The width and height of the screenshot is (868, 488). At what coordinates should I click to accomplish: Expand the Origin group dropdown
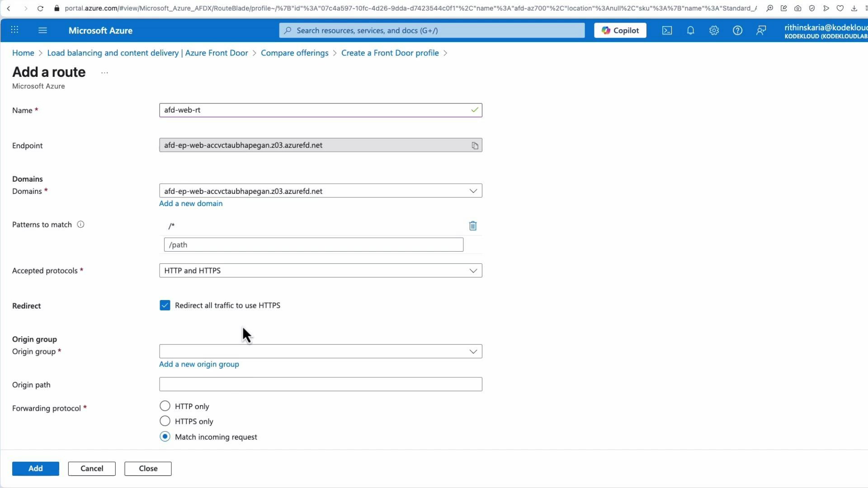[473, 351]
